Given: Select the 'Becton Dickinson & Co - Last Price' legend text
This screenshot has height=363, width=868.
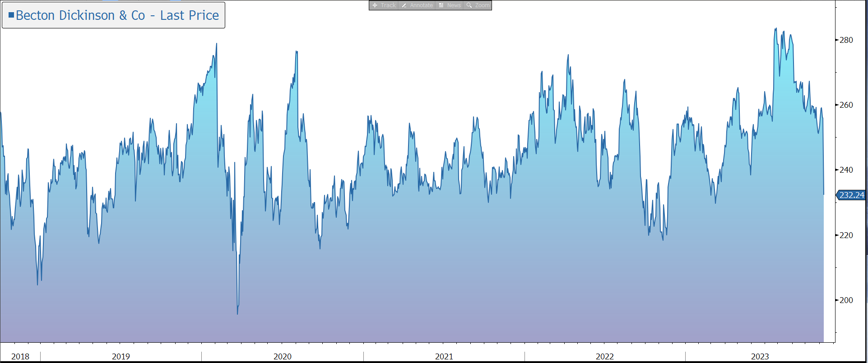Looking at the screenshot, I should click(117, 15).
